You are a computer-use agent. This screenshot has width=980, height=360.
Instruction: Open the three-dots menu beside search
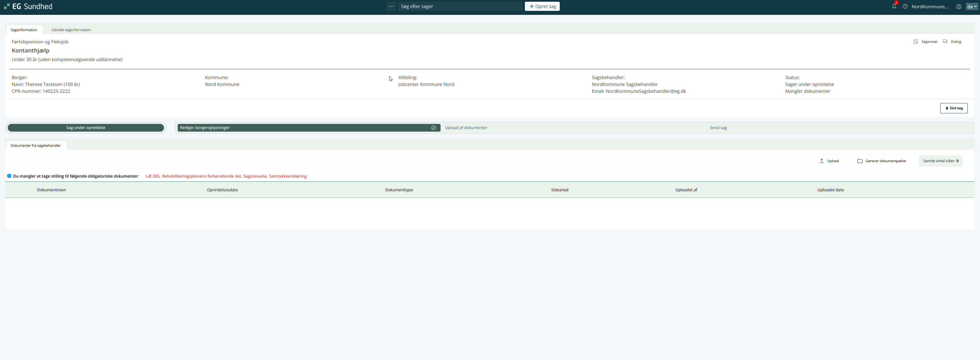coord(391,7)
